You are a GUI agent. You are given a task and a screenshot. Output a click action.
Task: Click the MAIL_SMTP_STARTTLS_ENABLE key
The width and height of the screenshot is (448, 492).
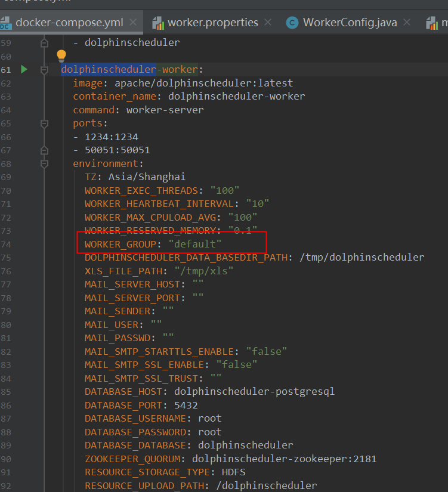pos(159,352)
